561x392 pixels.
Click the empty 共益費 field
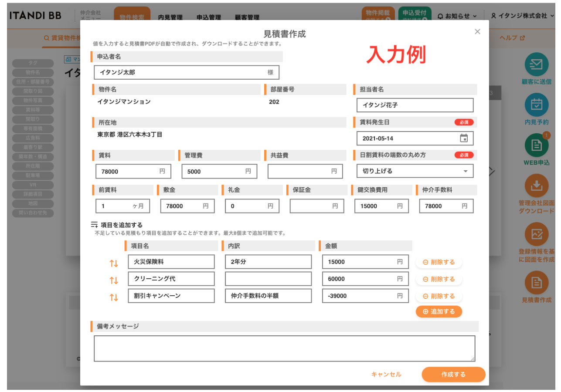pyautogui.click(x=305, y=171)
